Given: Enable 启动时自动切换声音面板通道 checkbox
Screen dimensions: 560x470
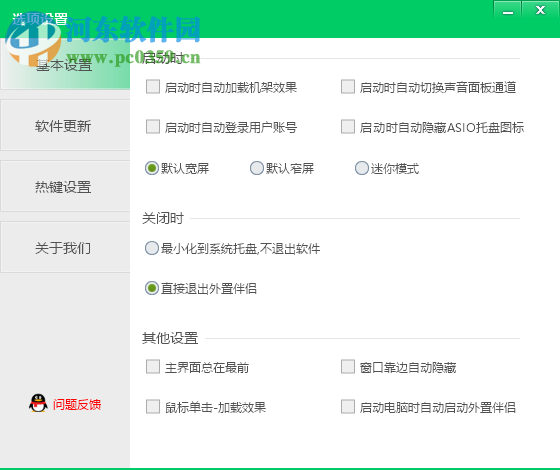Looking at the screenshot, I should coord(348,87).
